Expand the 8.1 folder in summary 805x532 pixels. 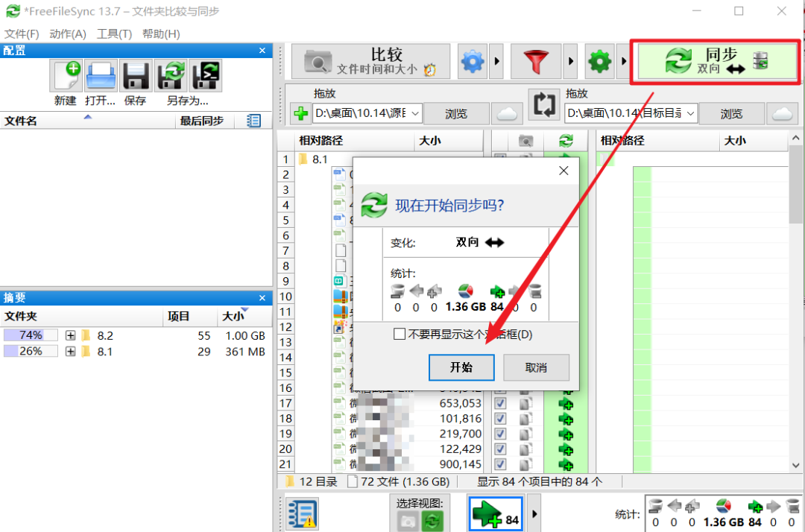coord(70,352)
